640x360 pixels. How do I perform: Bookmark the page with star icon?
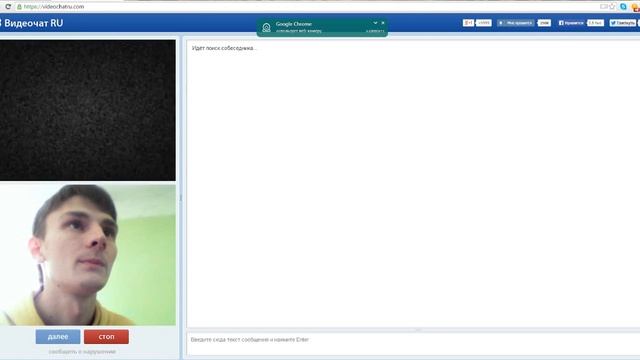tap(612, 7)
